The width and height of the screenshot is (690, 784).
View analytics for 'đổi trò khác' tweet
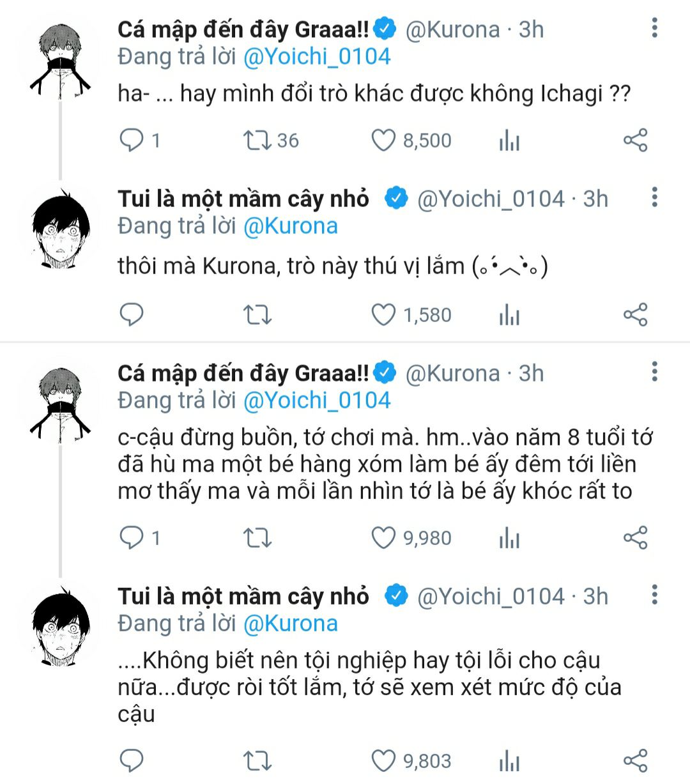coord(509,141)
